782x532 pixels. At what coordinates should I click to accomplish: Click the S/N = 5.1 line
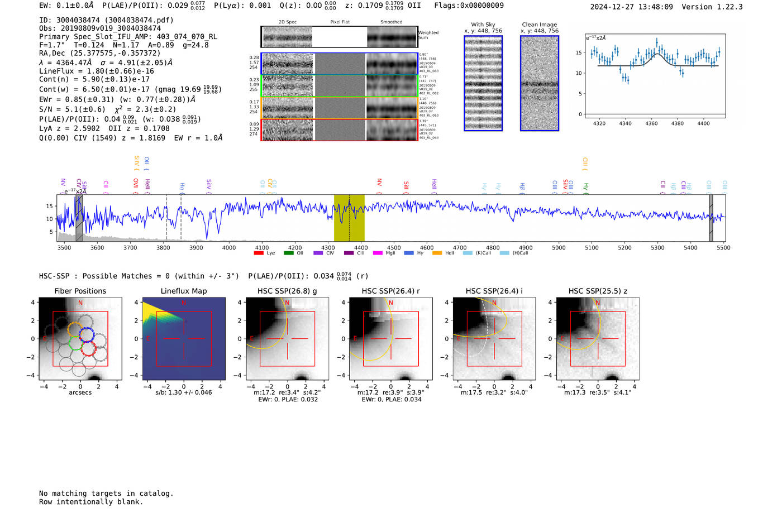[x=107, y=109]
